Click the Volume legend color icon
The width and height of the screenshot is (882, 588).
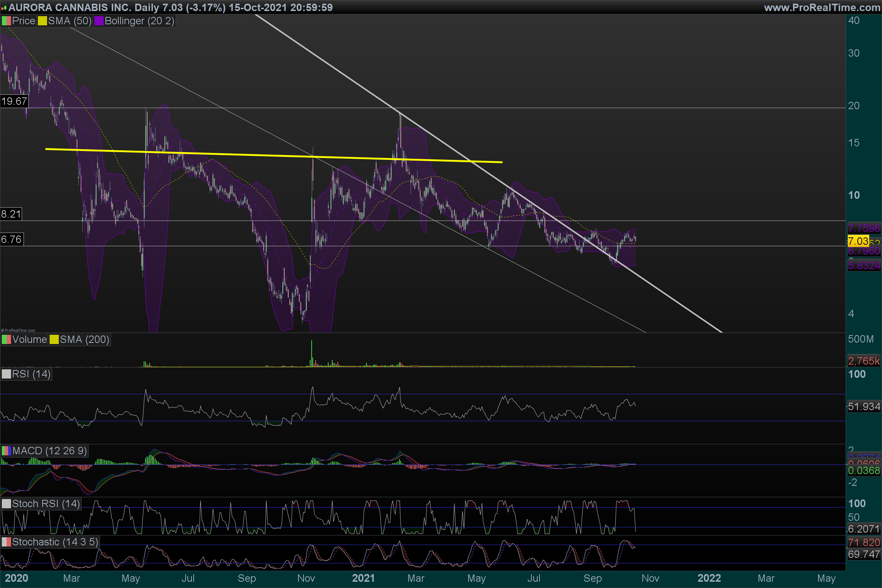pyautogui.click(x=6, y=340)
